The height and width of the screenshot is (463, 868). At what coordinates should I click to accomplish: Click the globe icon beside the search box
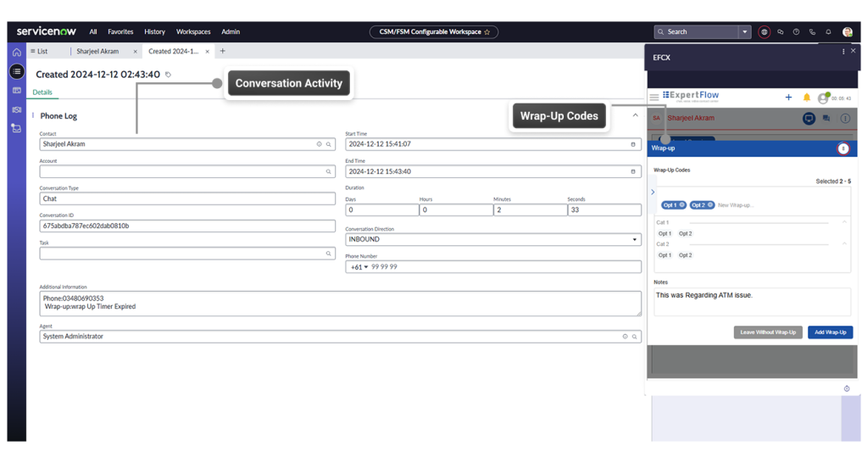(x=764, y=32)
